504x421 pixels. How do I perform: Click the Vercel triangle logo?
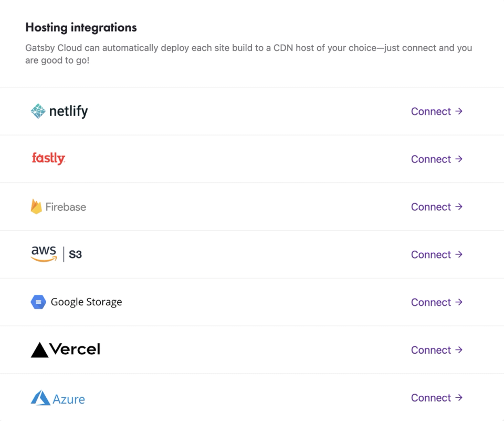click(40, 350)
